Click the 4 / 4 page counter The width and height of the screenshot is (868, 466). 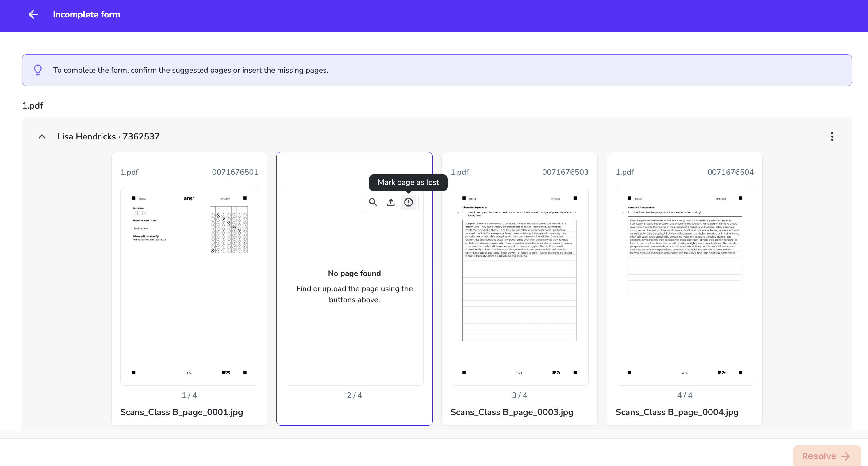[x=684, y=395]
